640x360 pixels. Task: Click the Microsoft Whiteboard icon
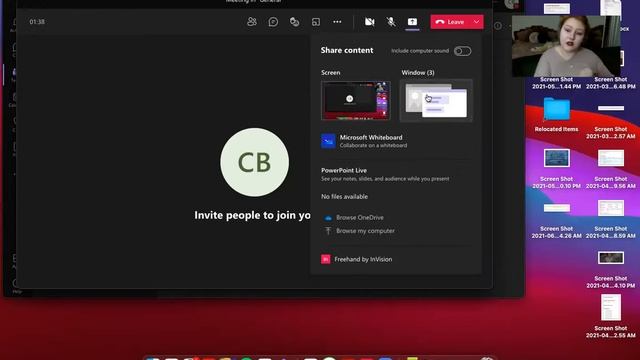[328, 141]
